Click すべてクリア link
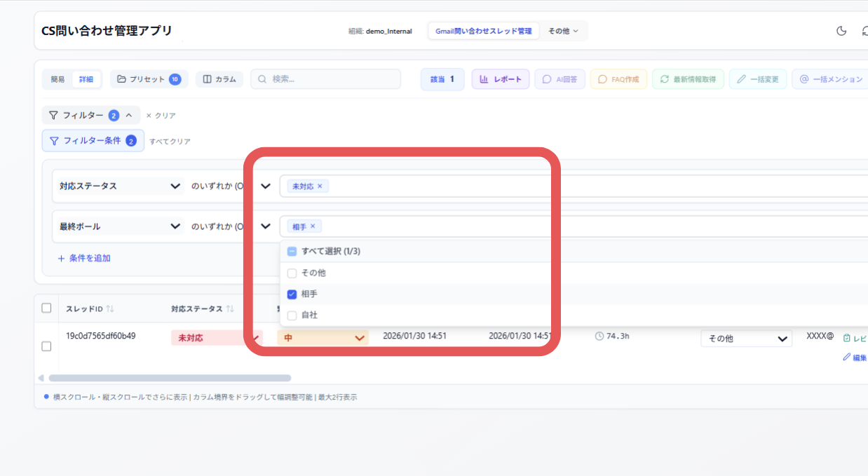Viewport: 868px width, 476px height. click(x=170, y=141)
